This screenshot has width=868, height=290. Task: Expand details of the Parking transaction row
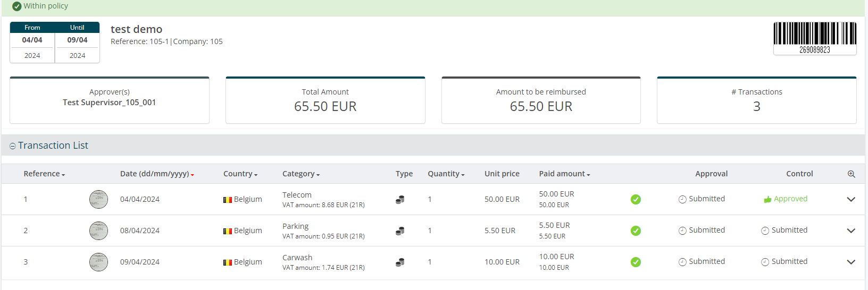pyautogui.click(x=851, y=231)
